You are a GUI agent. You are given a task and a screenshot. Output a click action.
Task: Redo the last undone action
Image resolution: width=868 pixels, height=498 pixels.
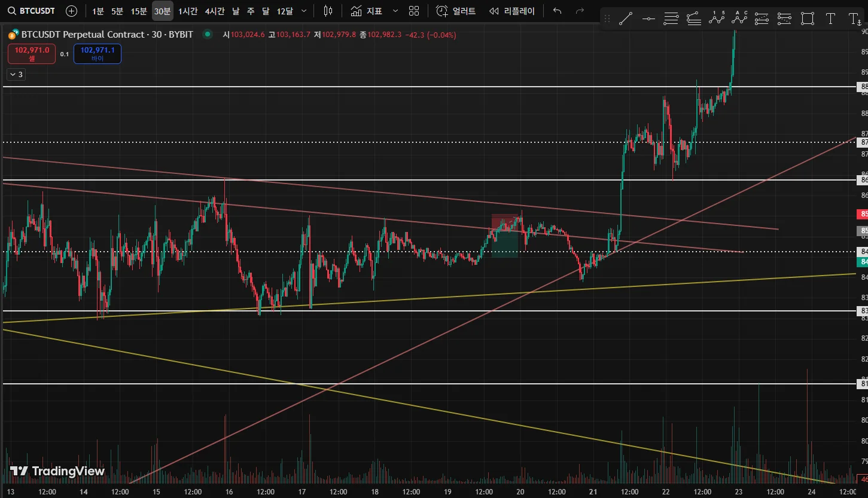click(x=579, y=11)
